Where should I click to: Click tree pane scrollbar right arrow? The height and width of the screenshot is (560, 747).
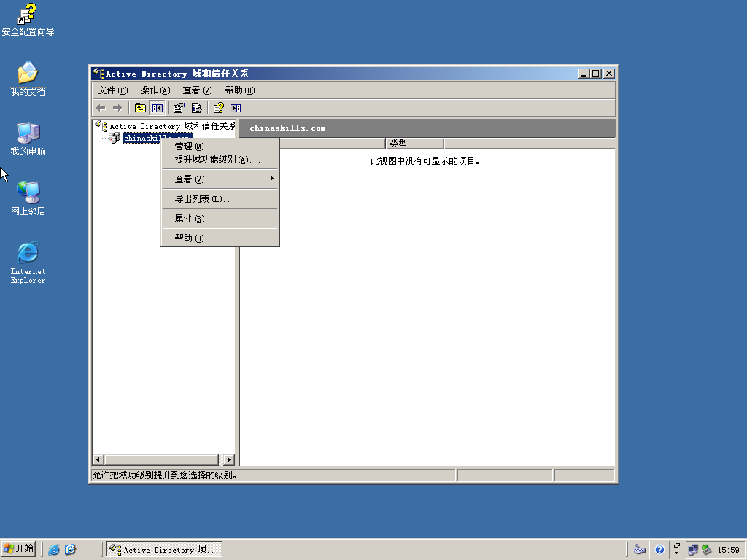click(x=229, y=459)
